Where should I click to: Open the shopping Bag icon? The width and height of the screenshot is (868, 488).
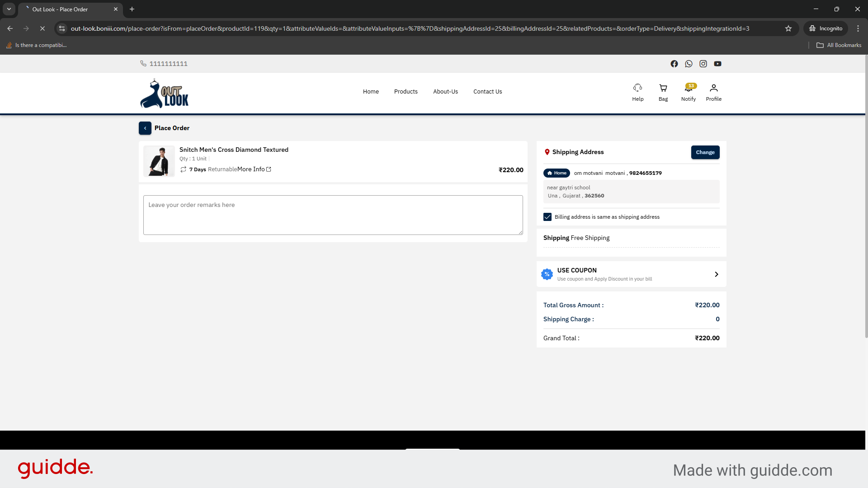tap(663, 92)
